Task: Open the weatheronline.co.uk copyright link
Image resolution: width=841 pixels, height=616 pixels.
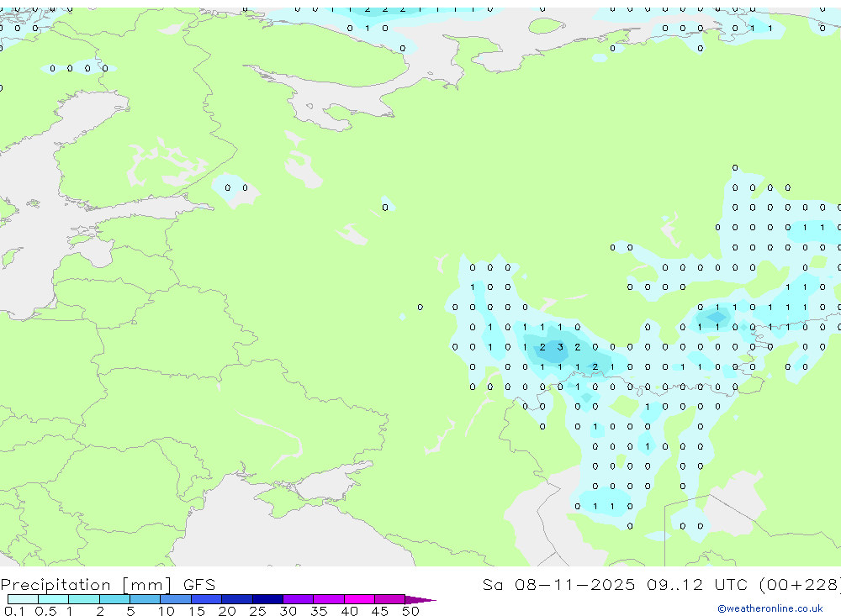Action: coord(770,608)
